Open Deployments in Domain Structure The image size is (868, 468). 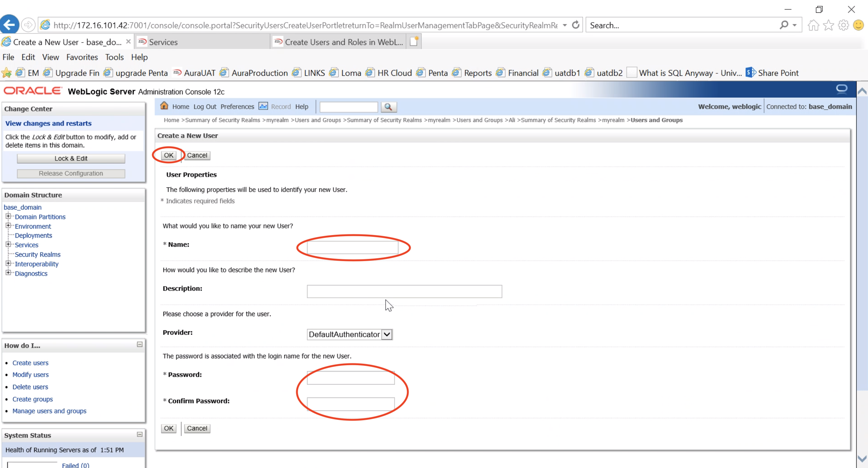33,235
